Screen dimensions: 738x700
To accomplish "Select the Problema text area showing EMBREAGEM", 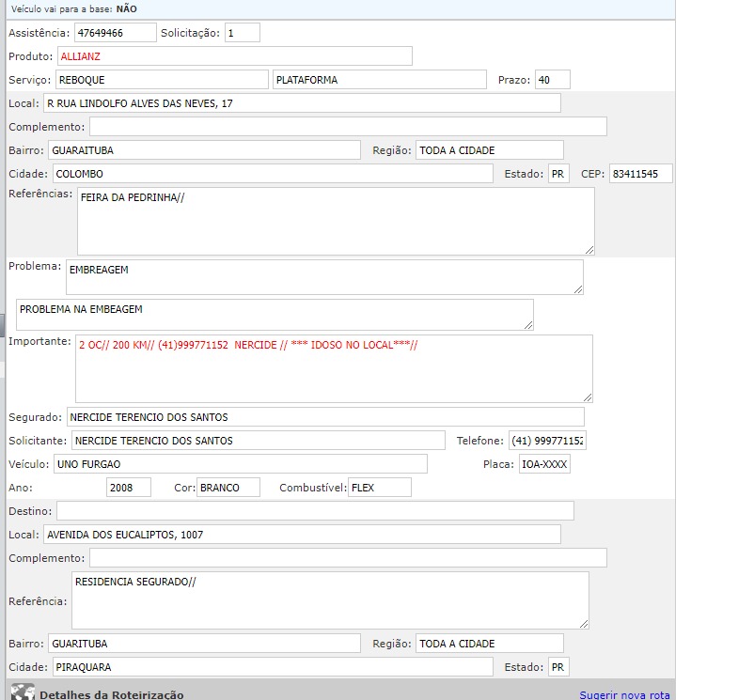I will coord(323,277).
